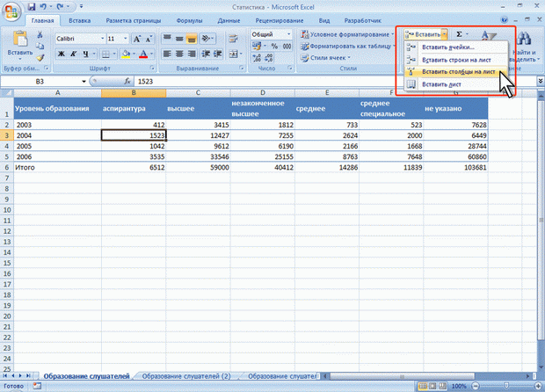Insert function using fx icon

tap(127, 82)
